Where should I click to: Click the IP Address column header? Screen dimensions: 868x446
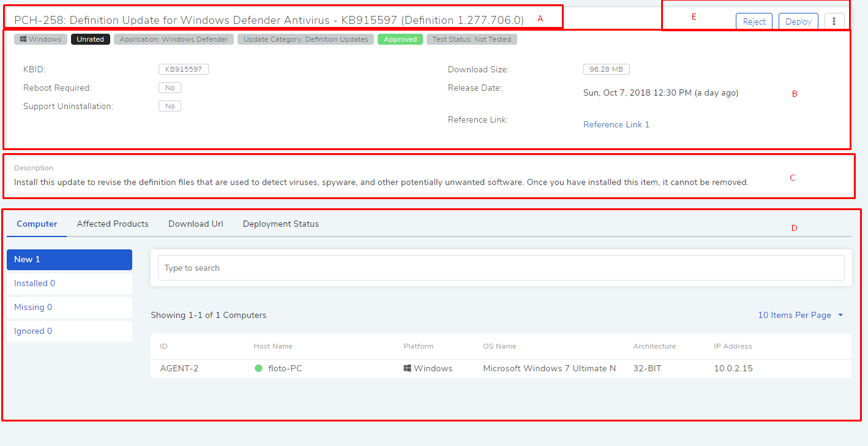pyautogui.click(x=733, y=346)
